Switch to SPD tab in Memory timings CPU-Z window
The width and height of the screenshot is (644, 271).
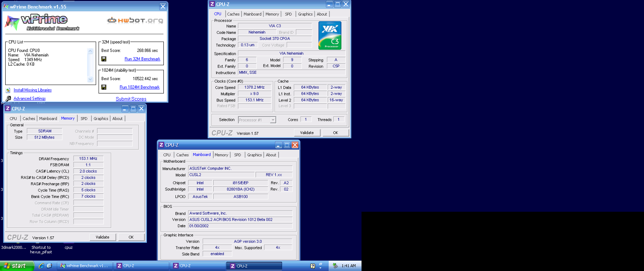[84, 119]
